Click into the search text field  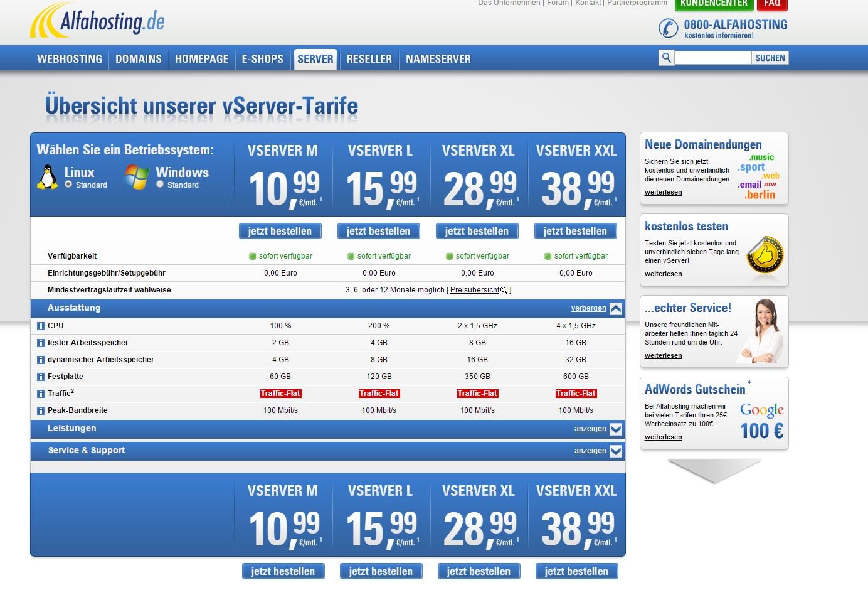click(712, 58)
